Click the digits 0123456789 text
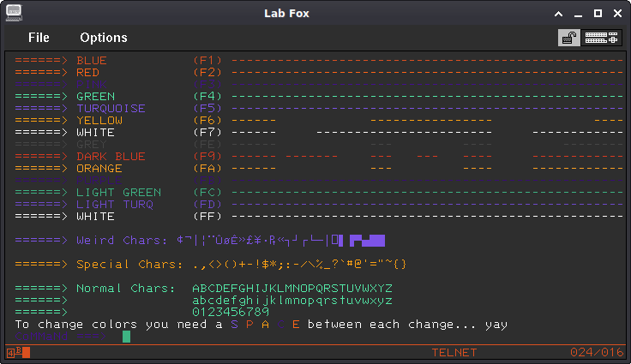The height and width of the screenshot is (364, 631). (x=231, y=312)
